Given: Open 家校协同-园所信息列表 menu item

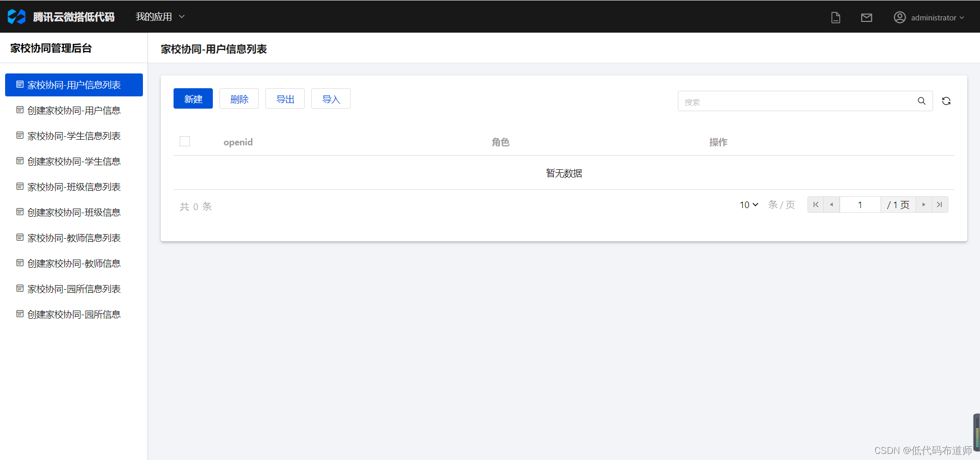Looking at the screenshot, I should click(x=74, y=289).
